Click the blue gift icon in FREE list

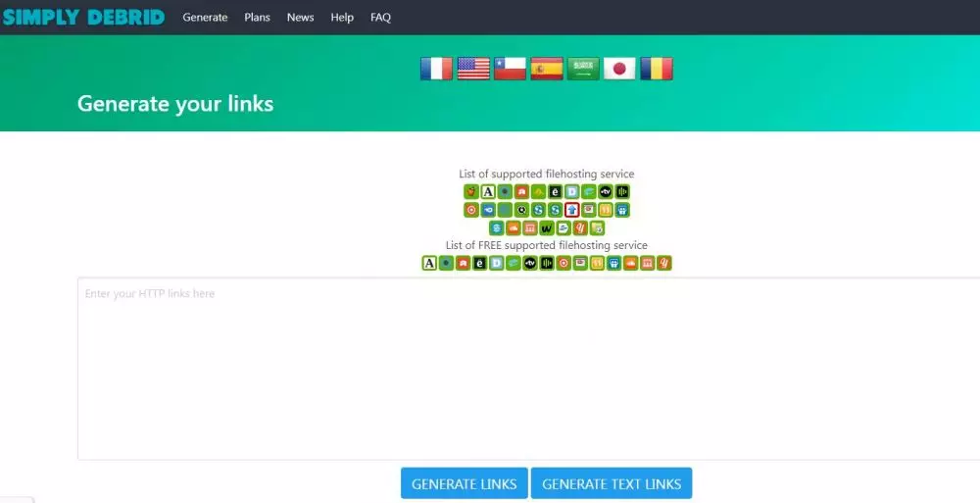[x=613, y=263]
